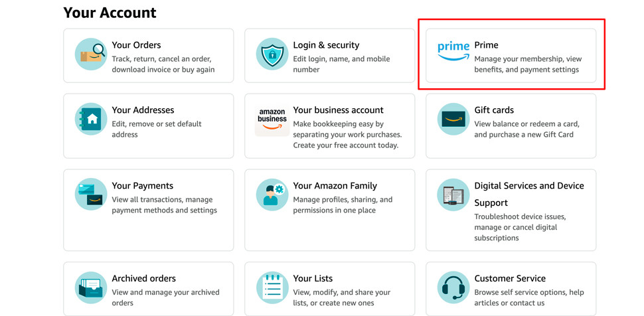Image resolution: width=644 pixels, height=316 pixels.
Task: Click the Your Payments card icon
Action: [91, 195]
